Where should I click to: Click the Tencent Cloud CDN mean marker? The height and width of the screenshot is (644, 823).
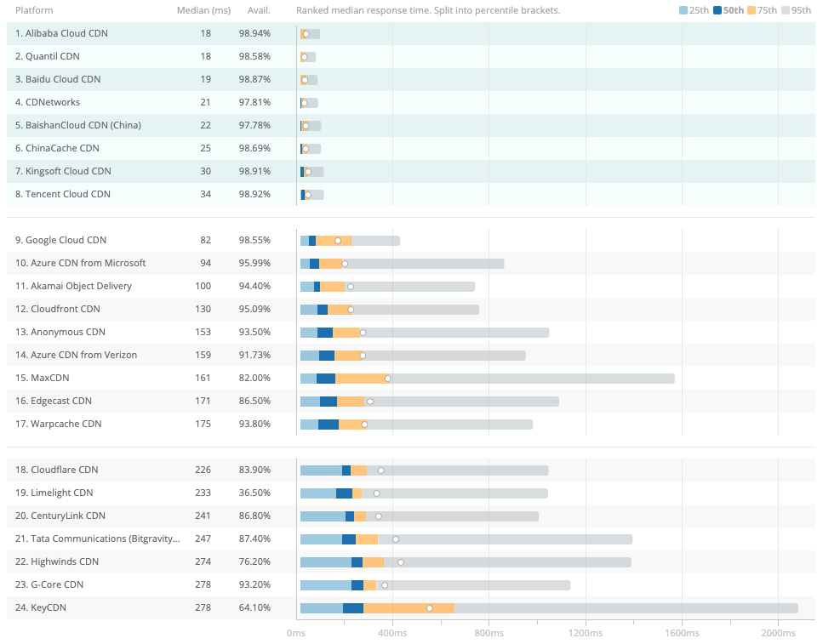point(308,195)
